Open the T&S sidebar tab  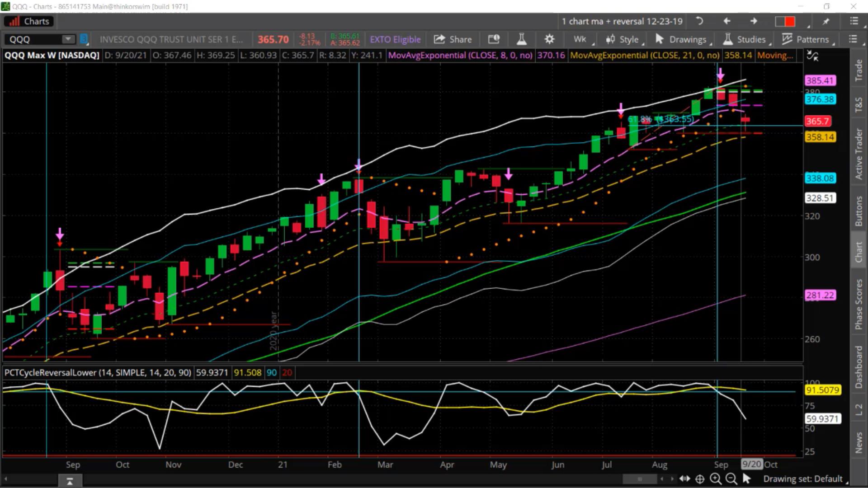point(858,104)
